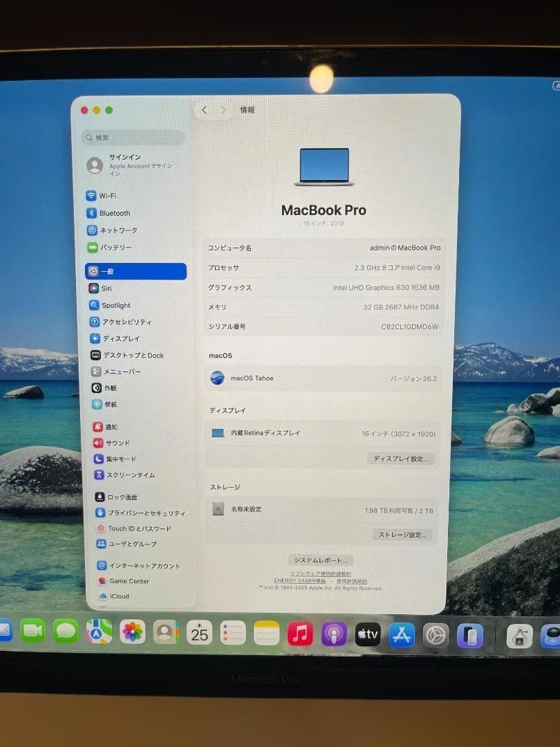Open ディスプレイ設定 from the info pane
The width and height of the screenshot is (560, 747).
click(x=400, y=458)
